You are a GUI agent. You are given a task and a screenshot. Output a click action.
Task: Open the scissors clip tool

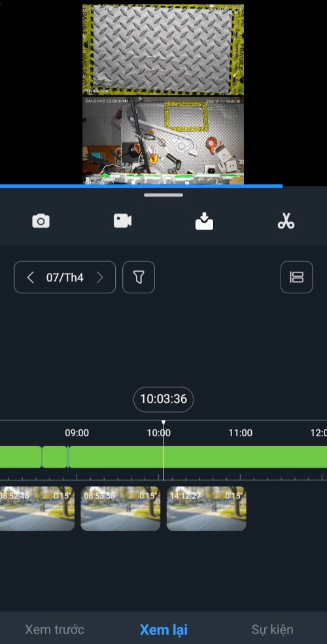click(x=286, y=221)
